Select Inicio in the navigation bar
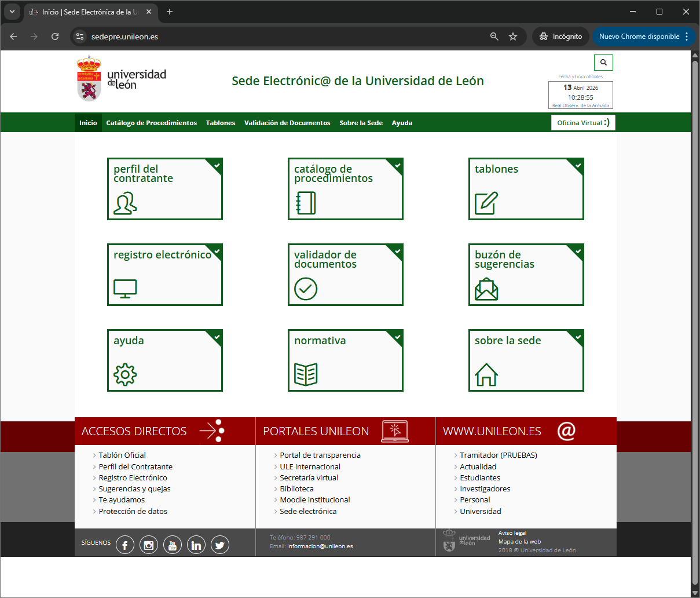This screenshot has width=700, height=598. coord(88,123)
